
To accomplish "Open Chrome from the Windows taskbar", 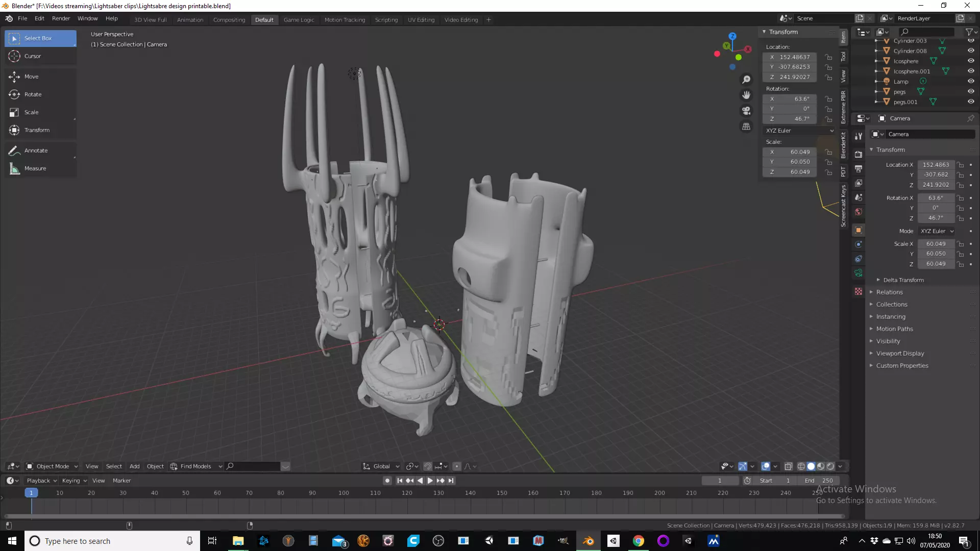I will tap(638, 541).
